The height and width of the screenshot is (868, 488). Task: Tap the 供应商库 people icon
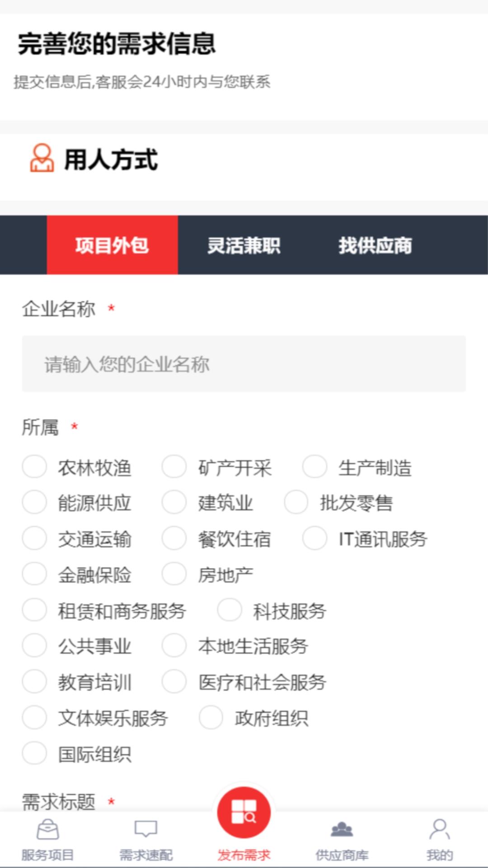(x=342, y=830)
